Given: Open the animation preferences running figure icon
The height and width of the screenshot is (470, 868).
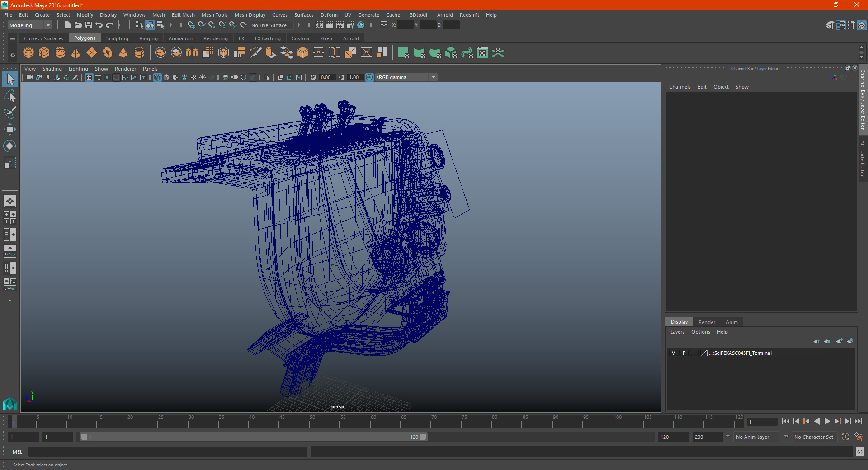Looking at the screenshot, I should coord(859,437).
